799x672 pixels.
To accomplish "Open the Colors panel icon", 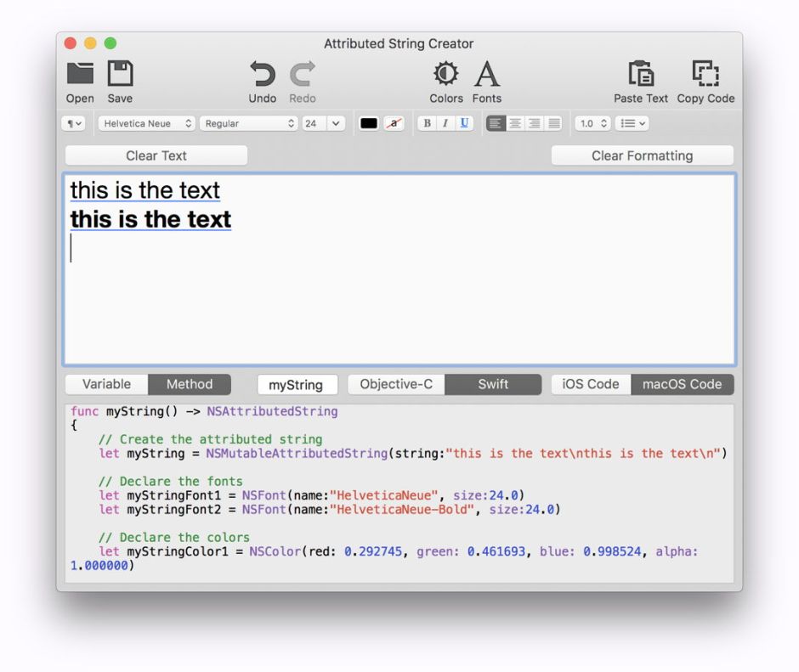I will pyautogui.click(x=445, y=75).
